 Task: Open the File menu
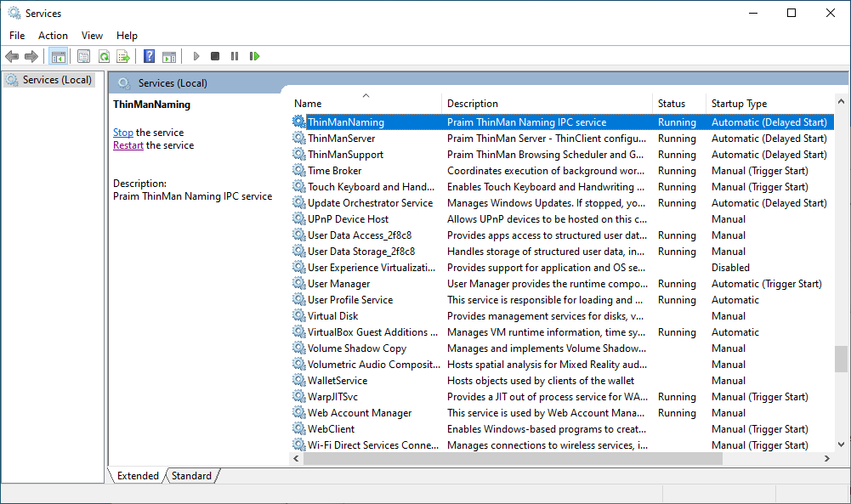17,35
